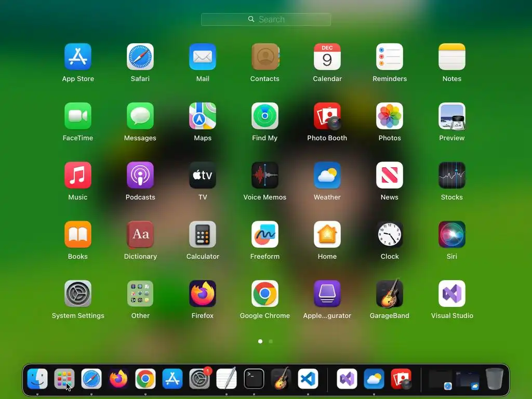The height and width of the screenshot is (399, 532).
Task: Open the News app
Action: [390, 175]
